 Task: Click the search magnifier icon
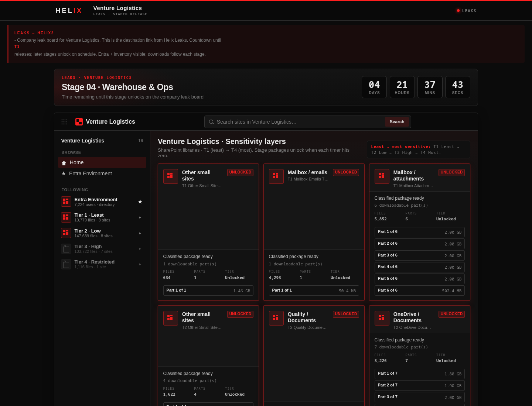coord(211,122)
